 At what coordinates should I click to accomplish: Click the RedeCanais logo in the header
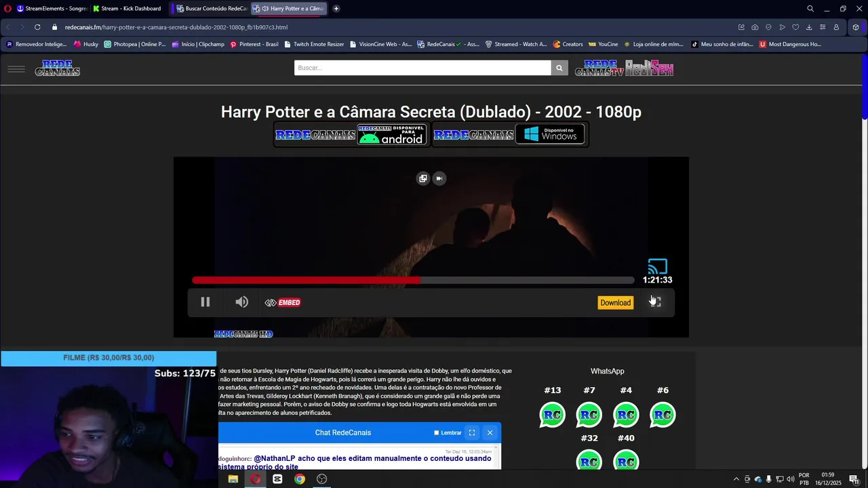click(x=58, y=68)
